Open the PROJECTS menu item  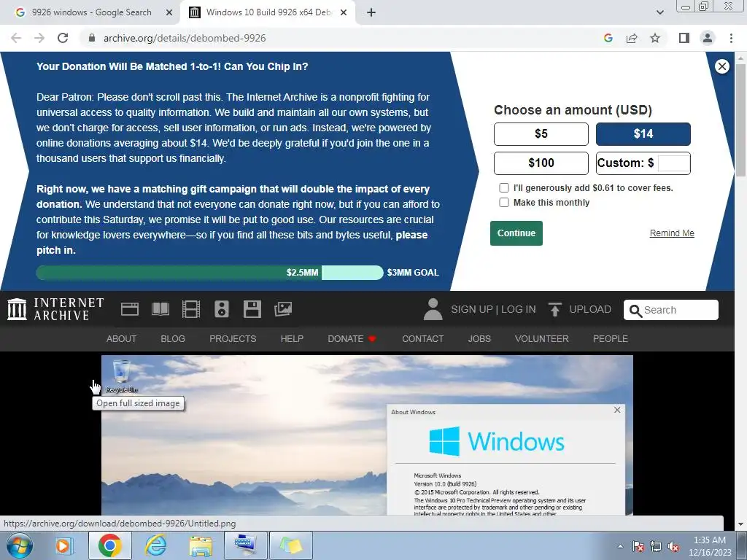click(233, 338)
